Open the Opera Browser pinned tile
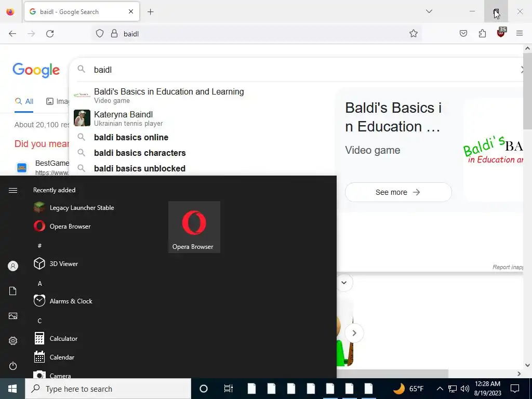532x399 pixels. pos(194,227)
